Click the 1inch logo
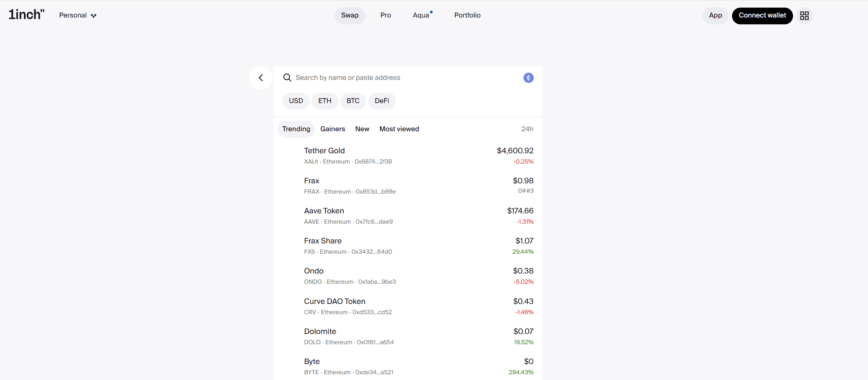The height and width of the screenshot is (380, 868). 27,15
